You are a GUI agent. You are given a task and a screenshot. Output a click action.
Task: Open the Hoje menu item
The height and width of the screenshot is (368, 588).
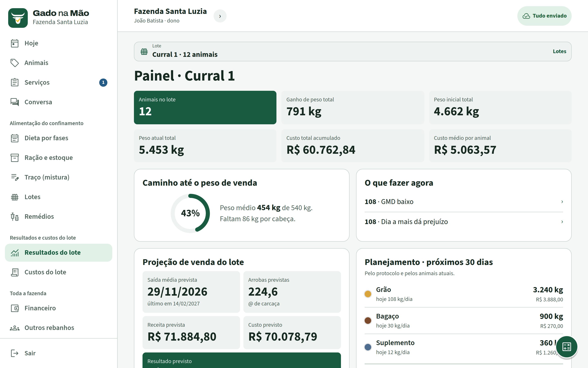[59, 43]
